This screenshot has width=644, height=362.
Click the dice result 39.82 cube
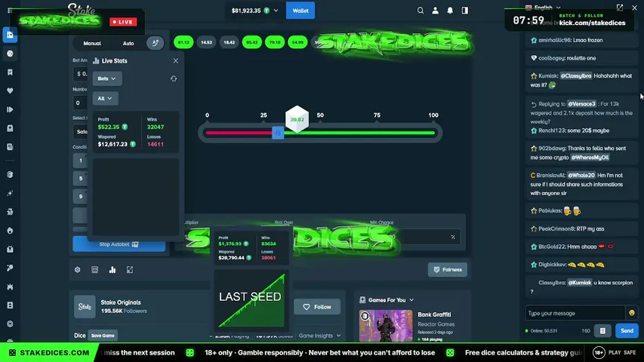(297, 119)
